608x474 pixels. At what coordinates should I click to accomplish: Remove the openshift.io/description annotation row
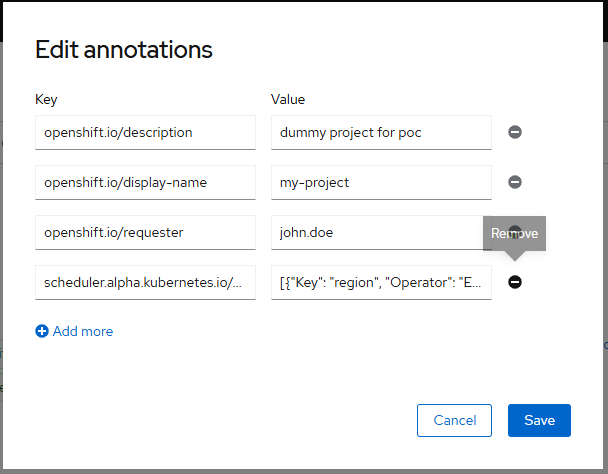[515, 132]
